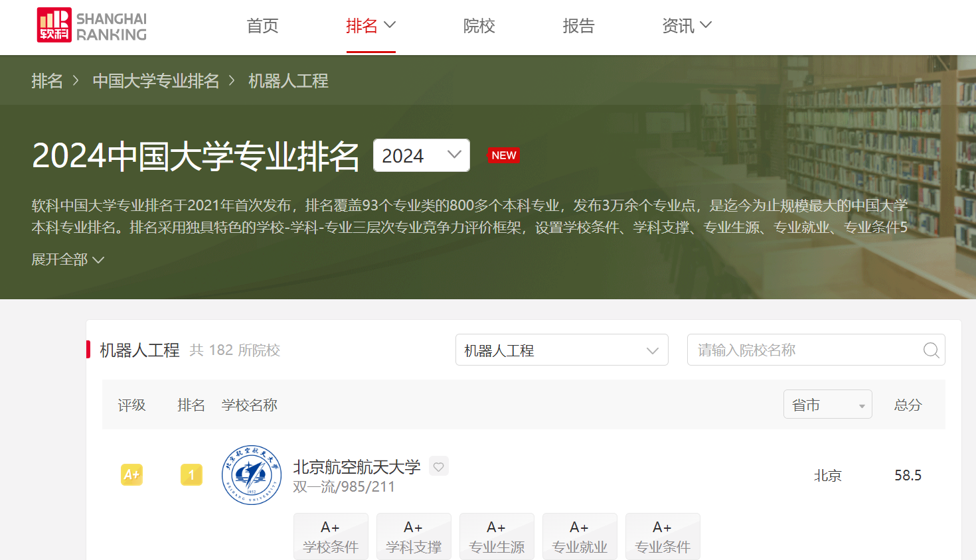Click the 排名 breadcrumb link
The height and width of the screenshot is (560, 976).
47,81
